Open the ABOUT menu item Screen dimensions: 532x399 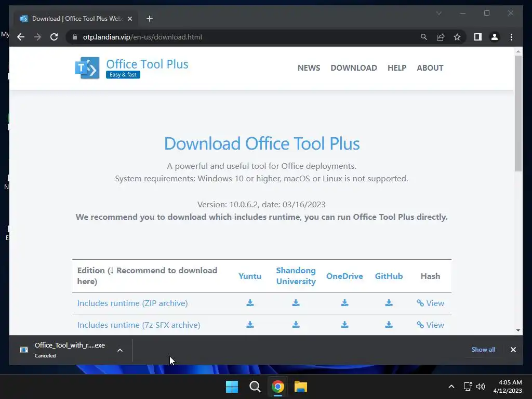tap(430, 68)
